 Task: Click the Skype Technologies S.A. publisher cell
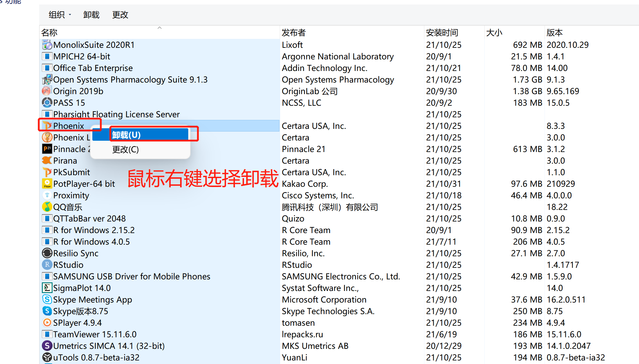pyautogui.click(x=328, y=311)
